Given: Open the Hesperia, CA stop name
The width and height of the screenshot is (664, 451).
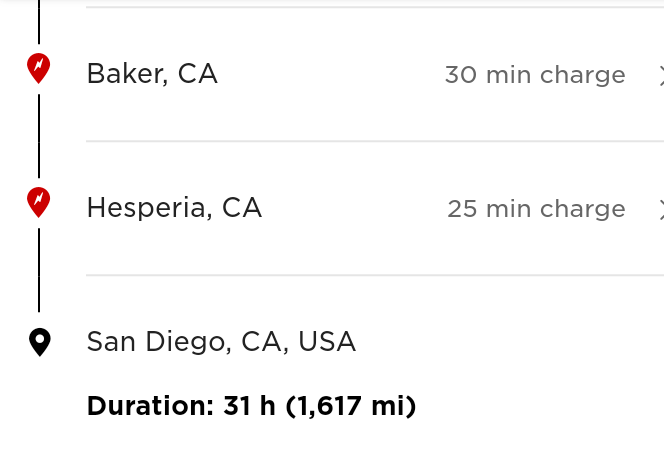Looking at the screenshot, I should click(x=174, y=208).
